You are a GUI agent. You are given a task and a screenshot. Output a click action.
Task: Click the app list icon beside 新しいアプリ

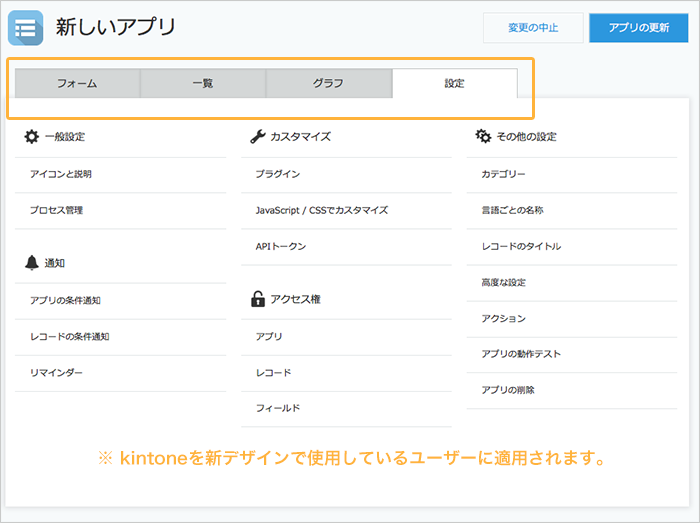click(26, 28)
